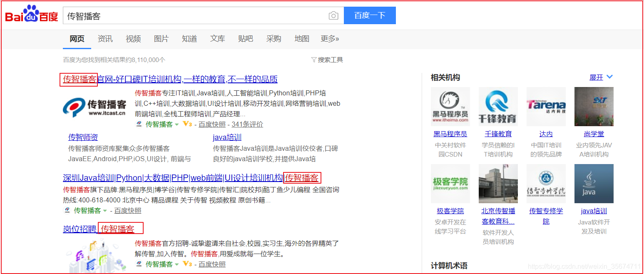Click the 尚学堂 photo thumbnail

(x=594, y=107)
